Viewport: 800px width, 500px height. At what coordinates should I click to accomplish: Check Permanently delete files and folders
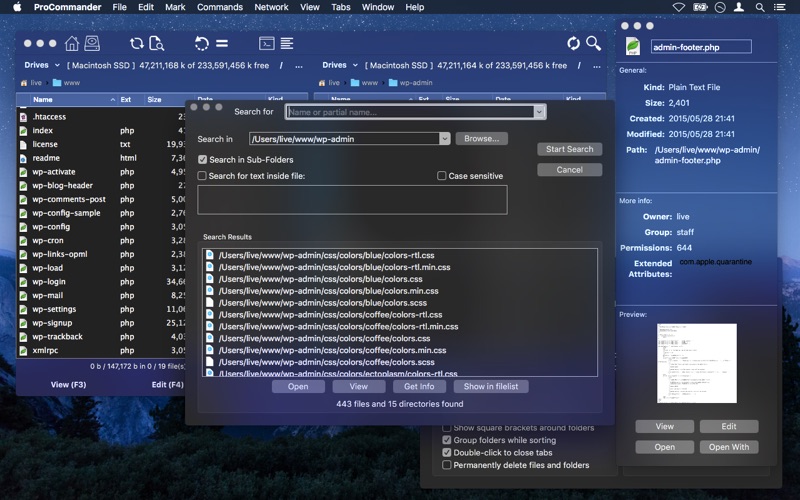447,465
